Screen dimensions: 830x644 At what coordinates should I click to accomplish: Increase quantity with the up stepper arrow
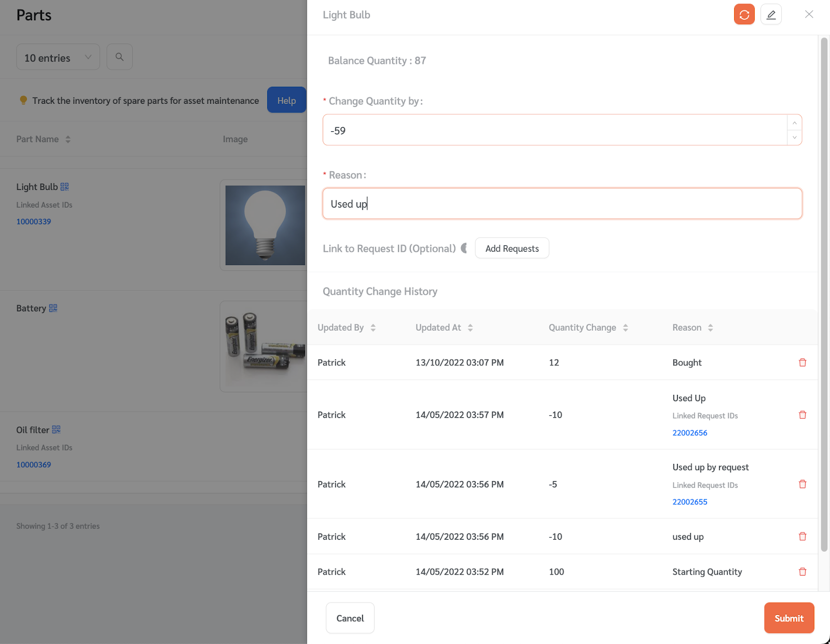(x=794, y=122)
